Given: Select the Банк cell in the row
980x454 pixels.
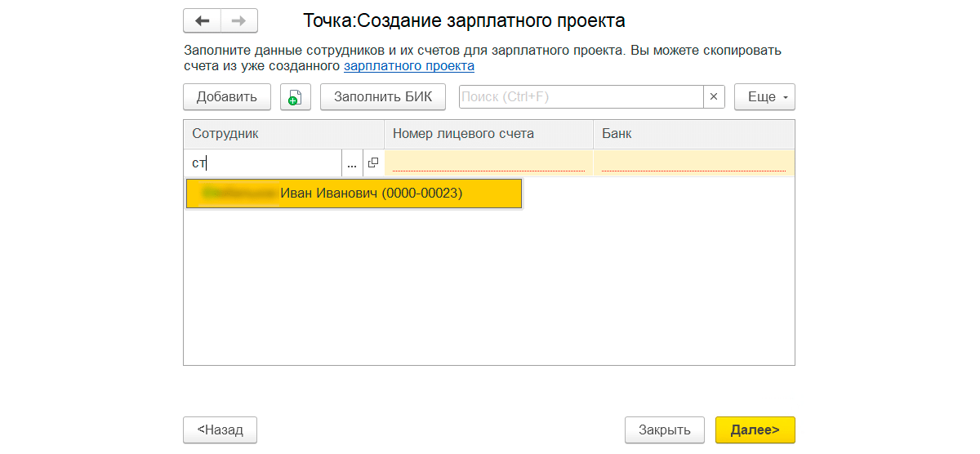Looking at the screenshot, I should 693,163.
